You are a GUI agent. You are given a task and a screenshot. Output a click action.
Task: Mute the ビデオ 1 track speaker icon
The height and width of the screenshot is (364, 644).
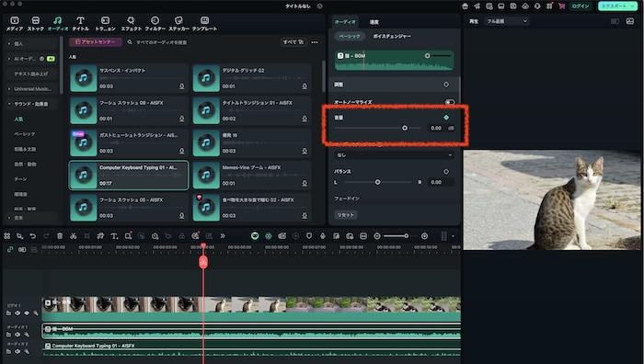[17, 313]
